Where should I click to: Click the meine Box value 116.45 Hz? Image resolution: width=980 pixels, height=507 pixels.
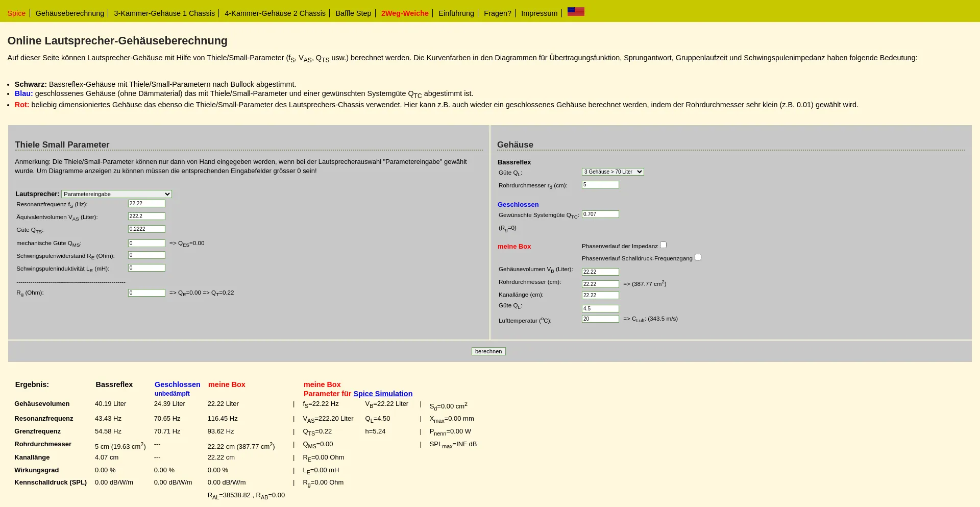point(223,419)
